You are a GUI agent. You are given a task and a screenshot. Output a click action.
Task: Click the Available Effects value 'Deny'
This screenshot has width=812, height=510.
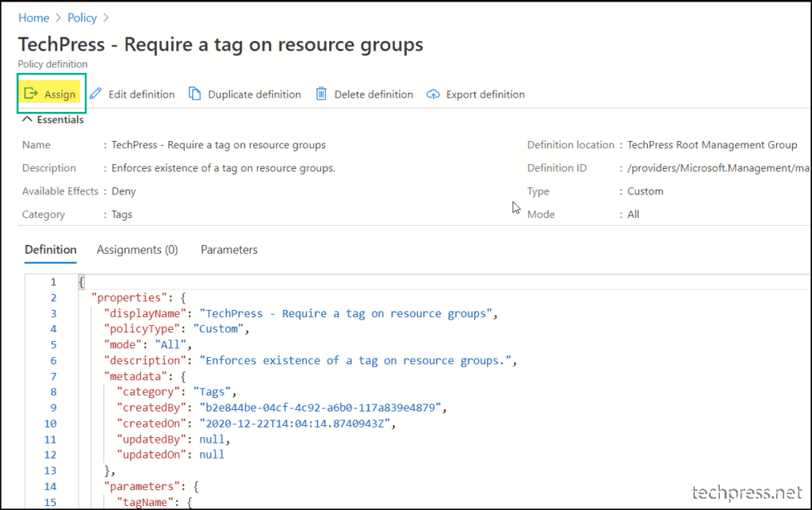pos(124,191)
